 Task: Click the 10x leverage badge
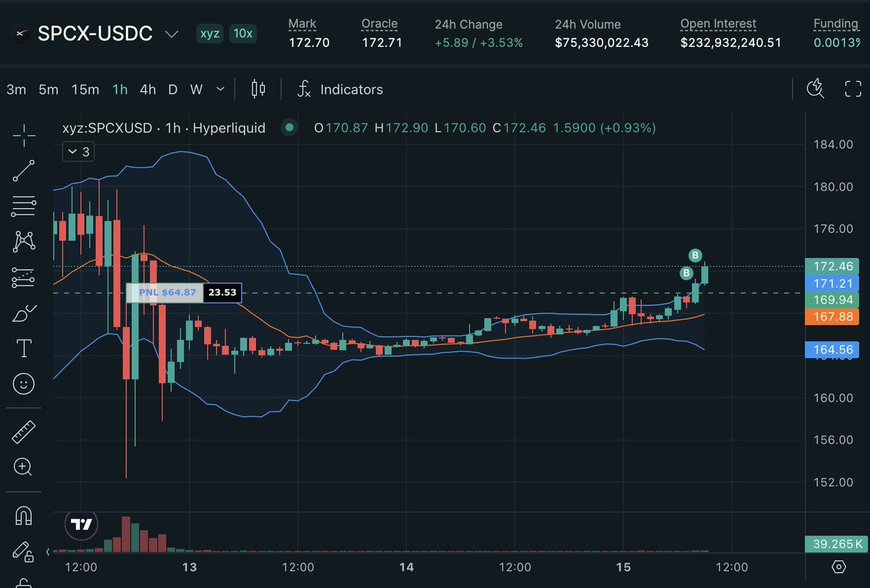coord(243,33)
